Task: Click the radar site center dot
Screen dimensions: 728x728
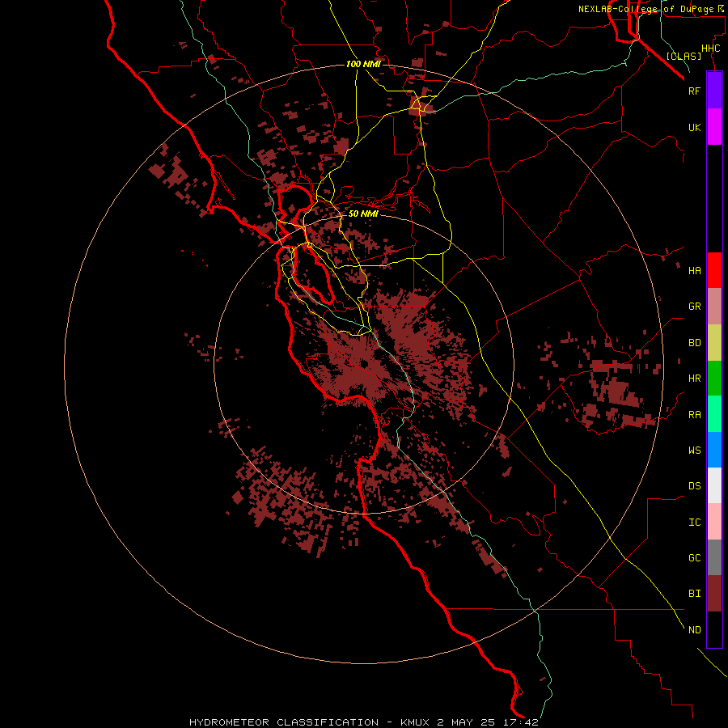Action: [x=364, y=364]
